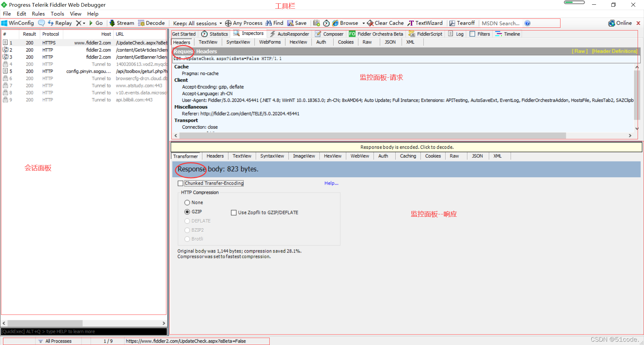This screenshot has width=644, height=345.
Task: Open WinConfig from the toolbar
Action: [x=17, y=23]
